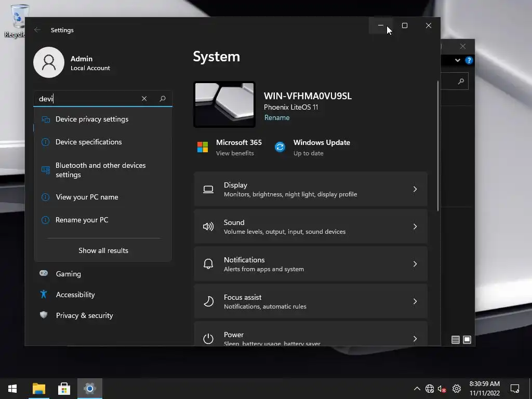Click the Settings page vertical scrollbar
The image size is (532, 399).
[x=437, y=146]
